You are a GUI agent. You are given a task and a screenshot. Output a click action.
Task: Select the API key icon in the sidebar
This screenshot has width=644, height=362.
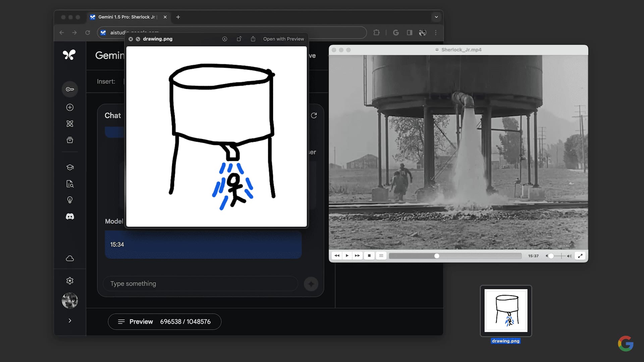point(70,89)
